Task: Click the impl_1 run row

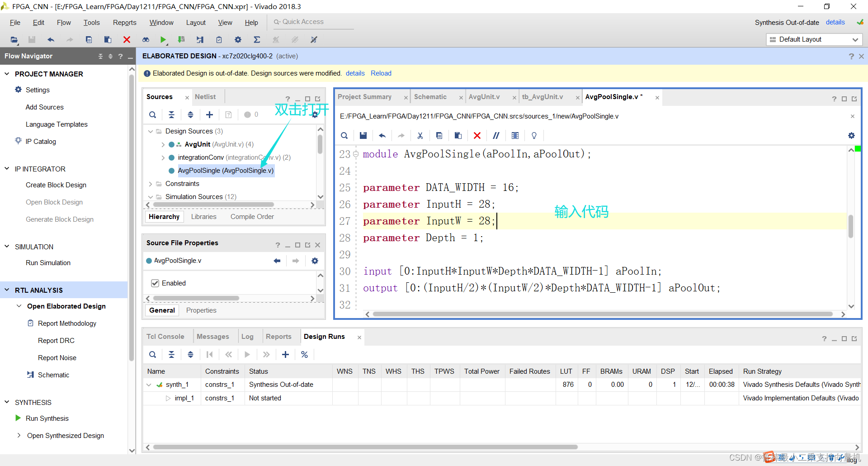Action: [502, 398]
